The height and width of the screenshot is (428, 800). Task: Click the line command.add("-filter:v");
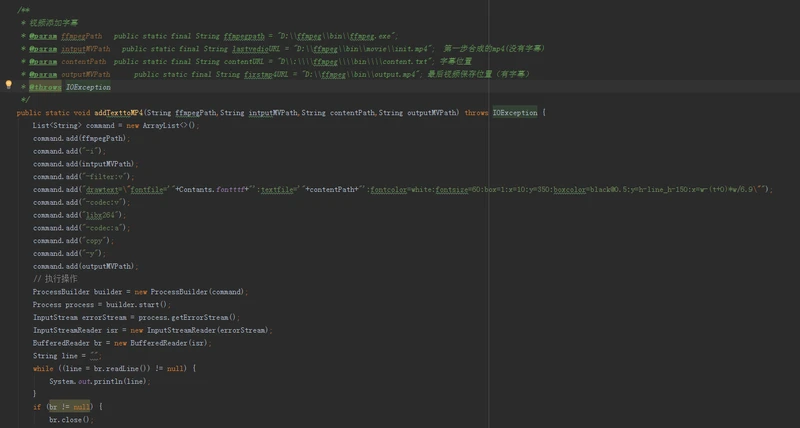(84, 177)
